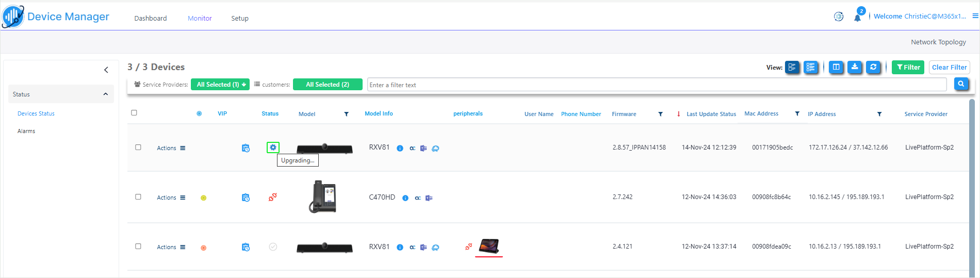The height and width of the screenshot is (278, 980).
Task: Open the Setup menu
Action: pyautogui.click(x=240, y=18)
